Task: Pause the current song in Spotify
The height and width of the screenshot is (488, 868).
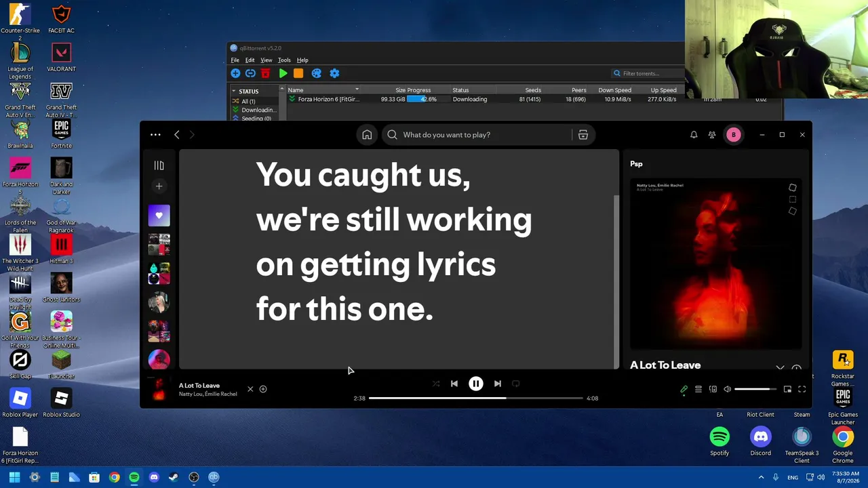Action: click(x=476, y=384)
